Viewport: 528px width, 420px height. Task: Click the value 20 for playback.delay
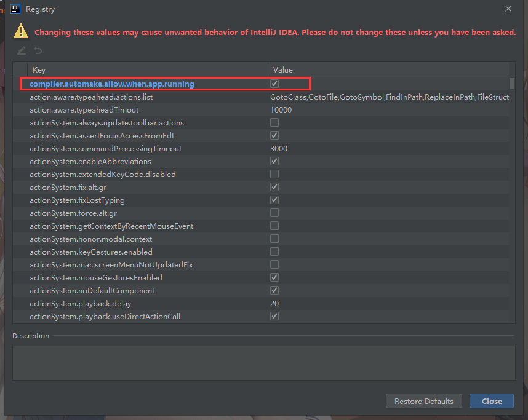[274, 304]
